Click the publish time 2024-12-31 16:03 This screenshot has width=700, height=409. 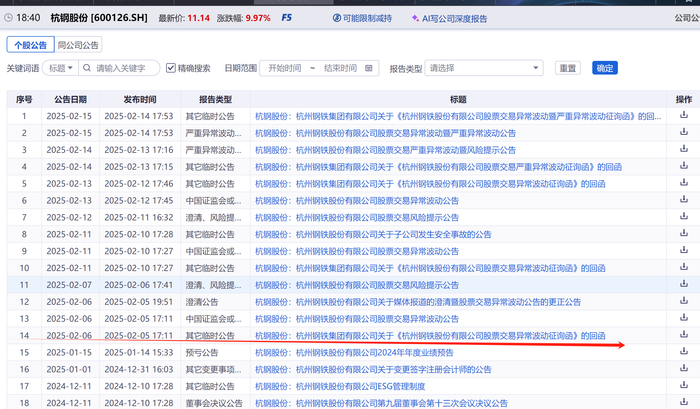click(x=138, y=370)
